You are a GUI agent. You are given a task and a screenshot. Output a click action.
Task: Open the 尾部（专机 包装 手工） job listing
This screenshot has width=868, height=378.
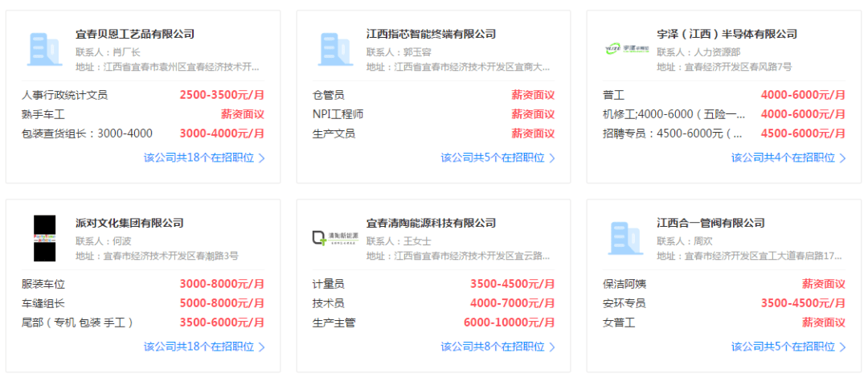click(x=77, y=323)
